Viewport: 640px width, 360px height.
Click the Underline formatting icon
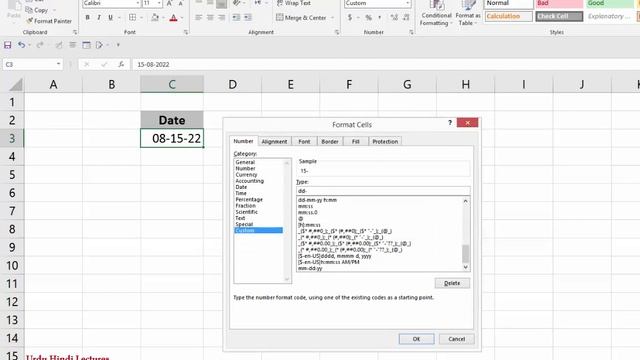[x=110, y=18]
